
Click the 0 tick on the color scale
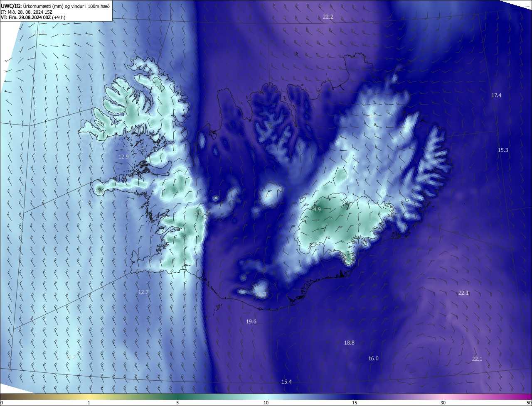click(2, 403)
